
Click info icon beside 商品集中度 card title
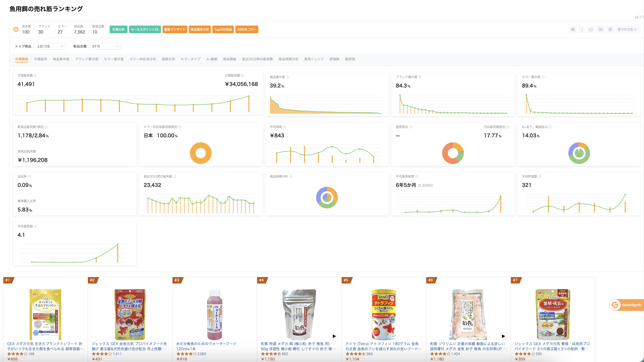(x=288, y=77)
